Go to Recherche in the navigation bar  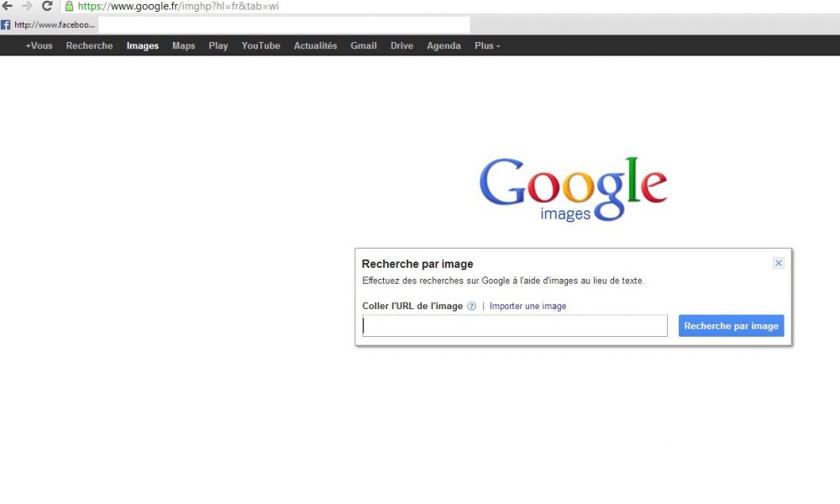[x=89, y=46]
